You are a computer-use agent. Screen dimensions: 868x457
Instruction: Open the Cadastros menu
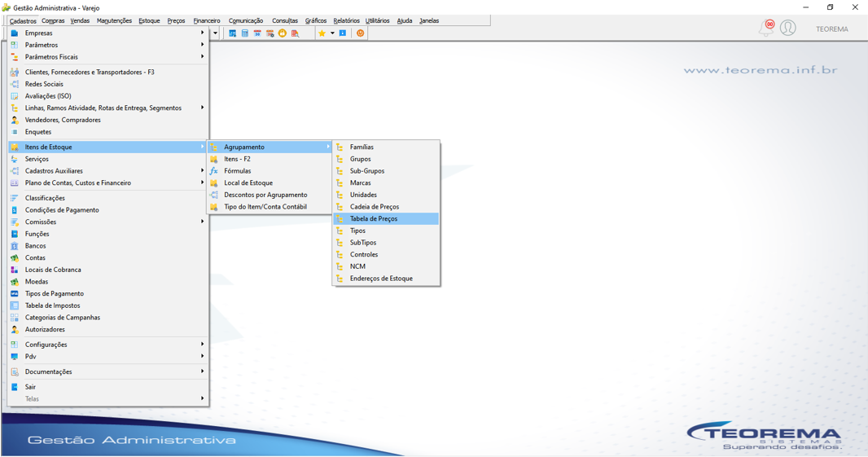point(23,20)
